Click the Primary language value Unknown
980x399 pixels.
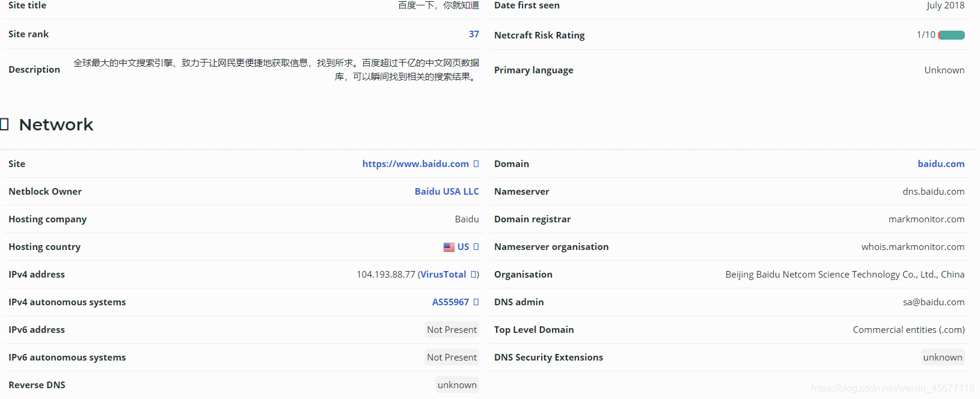[944, 70]
